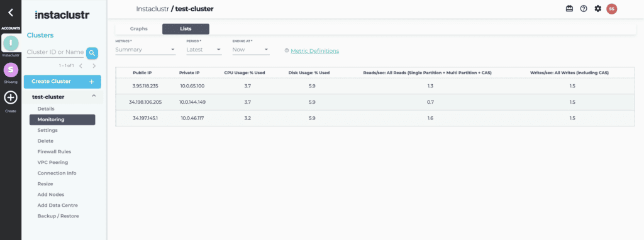This screenshot has width=644, height=240.
Task: Open the Metrics Summary dropdown
Action: (x=145, y=50)
